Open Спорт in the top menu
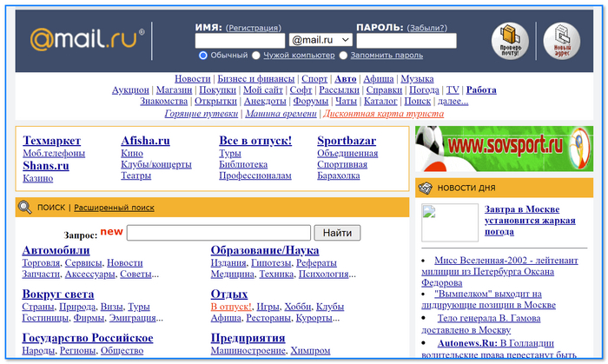 click(x=314, y=79)
